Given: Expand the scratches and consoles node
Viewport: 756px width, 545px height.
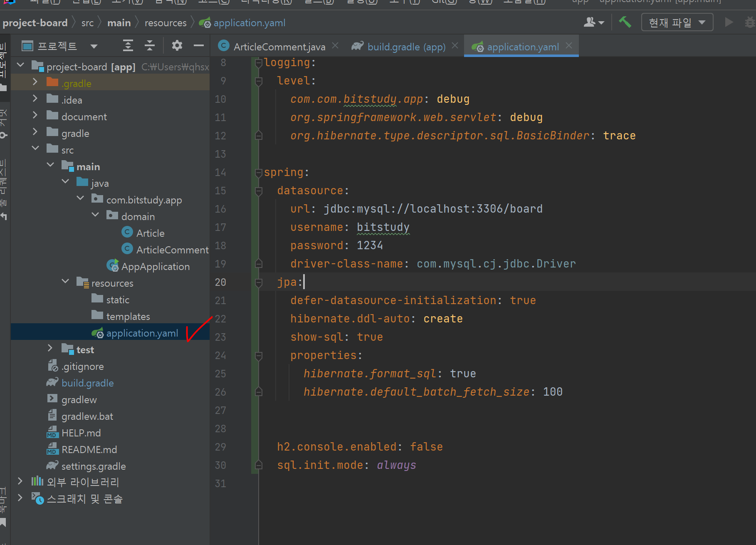Looking at the screenshot, I should tap(20, 498).
